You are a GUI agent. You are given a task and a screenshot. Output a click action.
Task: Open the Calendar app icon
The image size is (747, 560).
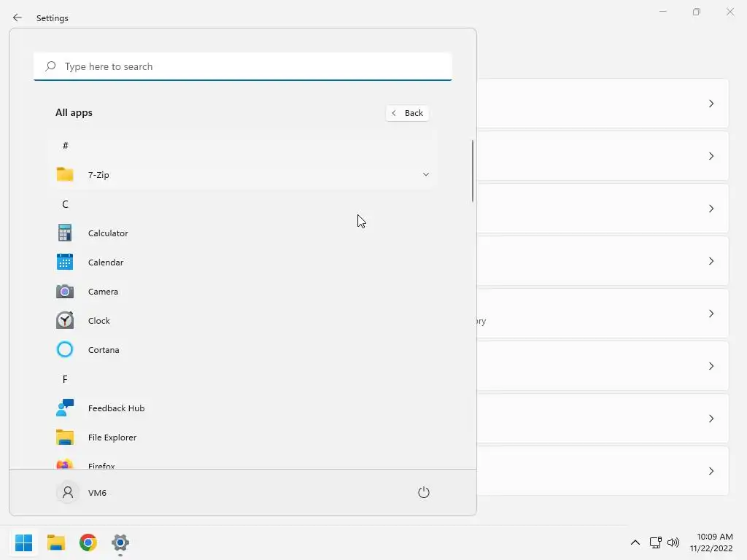65,262
